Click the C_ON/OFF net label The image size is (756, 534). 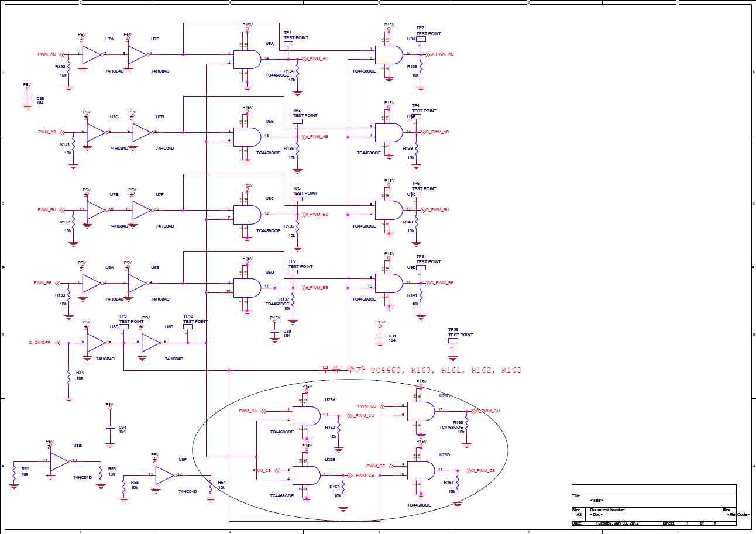click(x=40, y=343)
